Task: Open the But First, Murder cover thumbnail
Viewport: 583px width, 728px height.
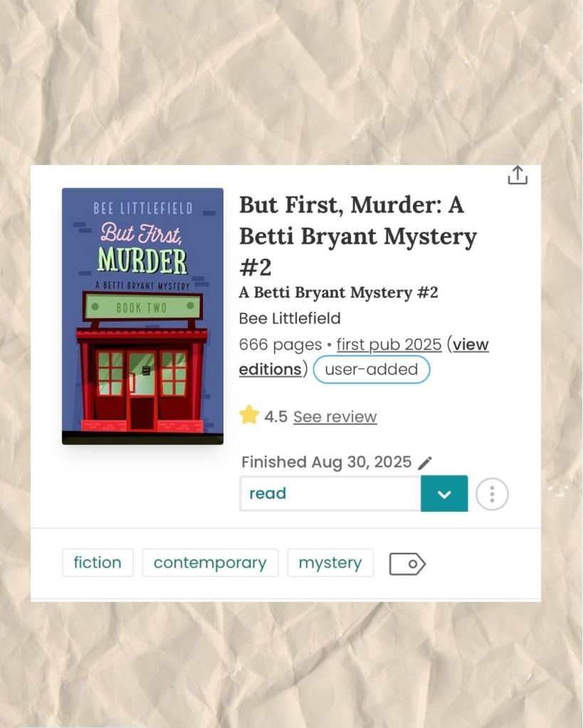Action: click(142, 316)
